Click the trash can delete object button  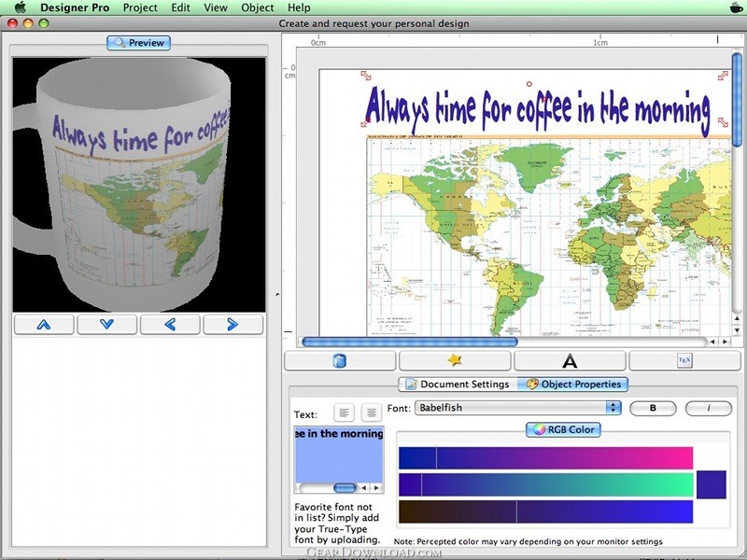(x=340, y=361)
